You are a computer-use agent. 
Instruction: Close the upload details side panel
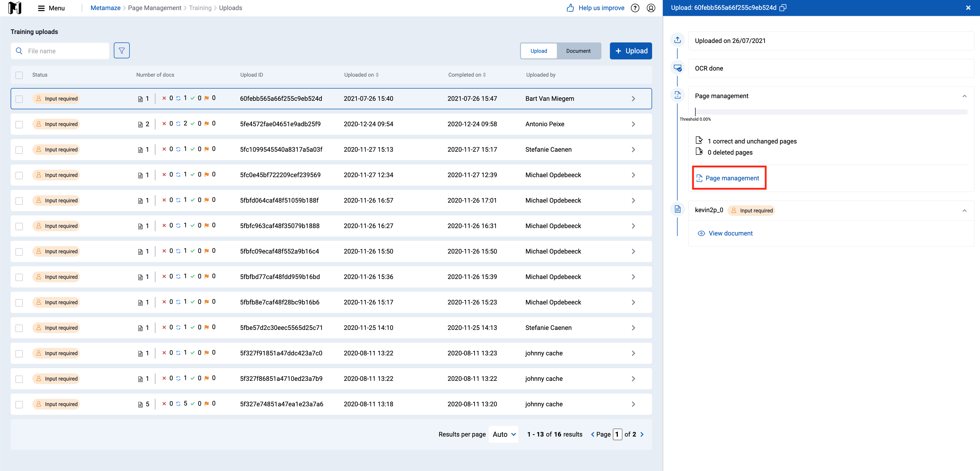pos(968,8)
